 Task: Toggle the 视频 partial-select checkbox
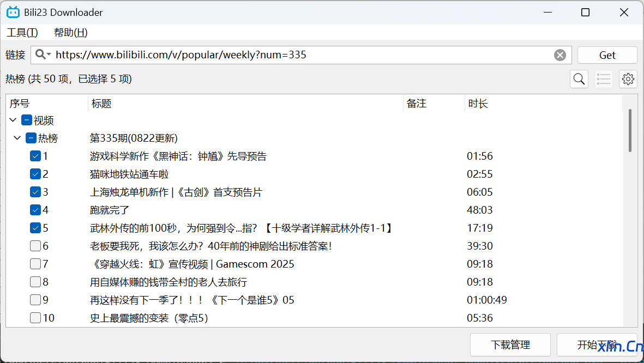(x=27, y=120)
